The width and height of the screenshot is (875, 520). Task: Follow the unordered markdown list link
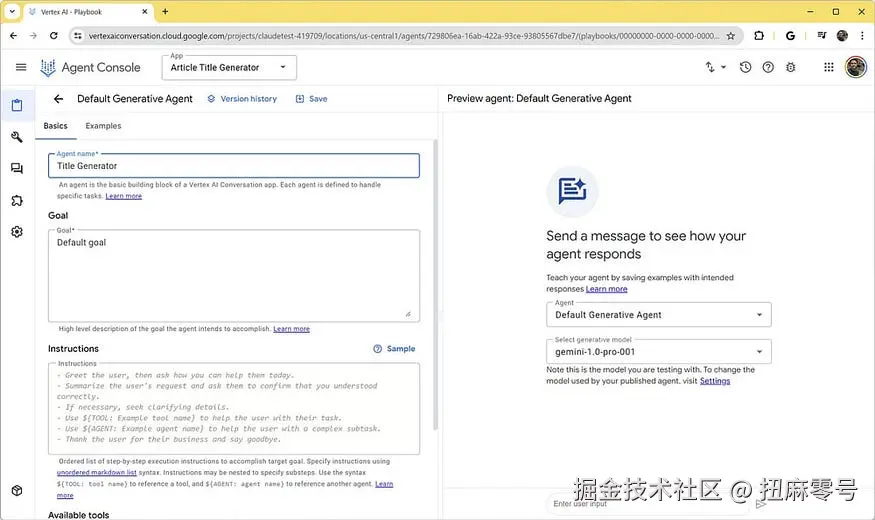(97, 472)
